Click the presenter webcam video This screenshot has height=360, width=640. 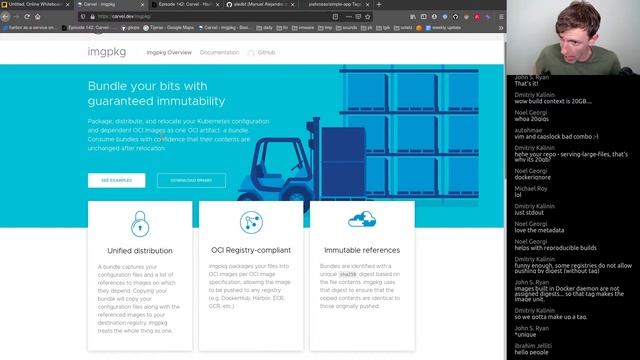tap(573, 37)
